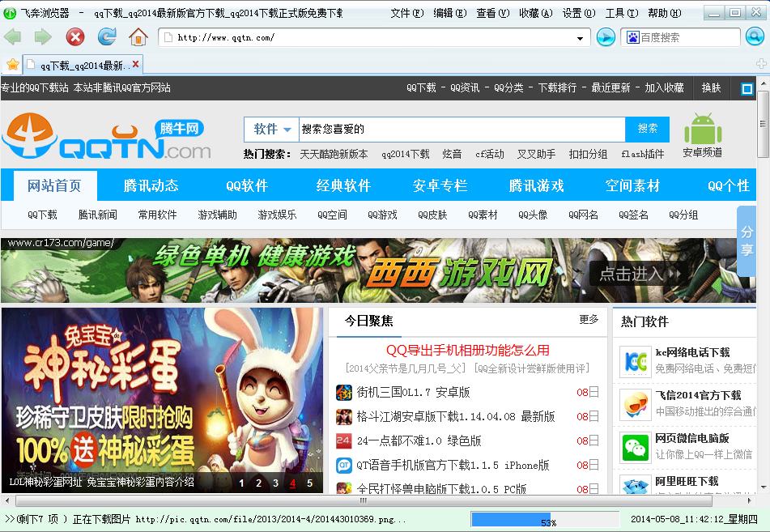Click the magnifier search button in toolbar
The height and width of the screenshot is (532, 770).
pyautogui.click(x=755, y=36)
